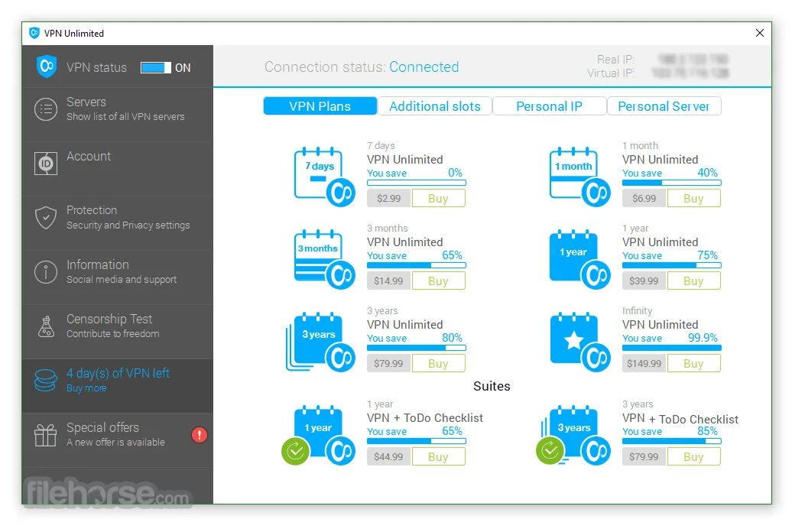Click the 3 months 65% savings bar

point(416,265)
